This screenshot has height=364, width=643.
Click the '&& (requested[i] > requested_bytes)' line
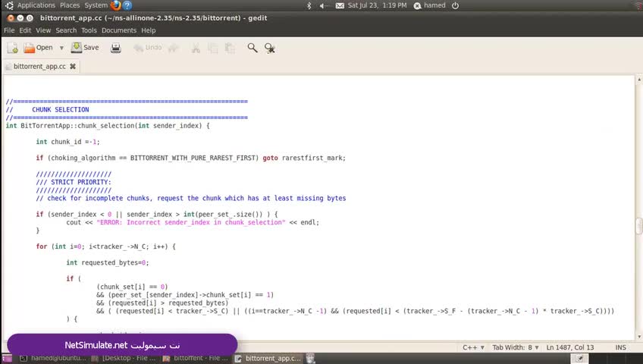pyautogui.click(x=162, y=303)
